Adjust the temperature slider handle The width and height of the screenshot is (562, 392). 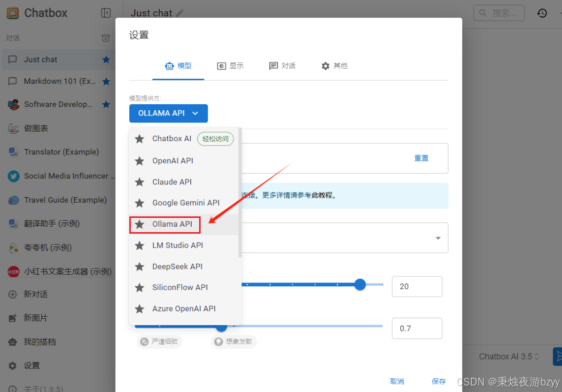(x=221, y=327)
